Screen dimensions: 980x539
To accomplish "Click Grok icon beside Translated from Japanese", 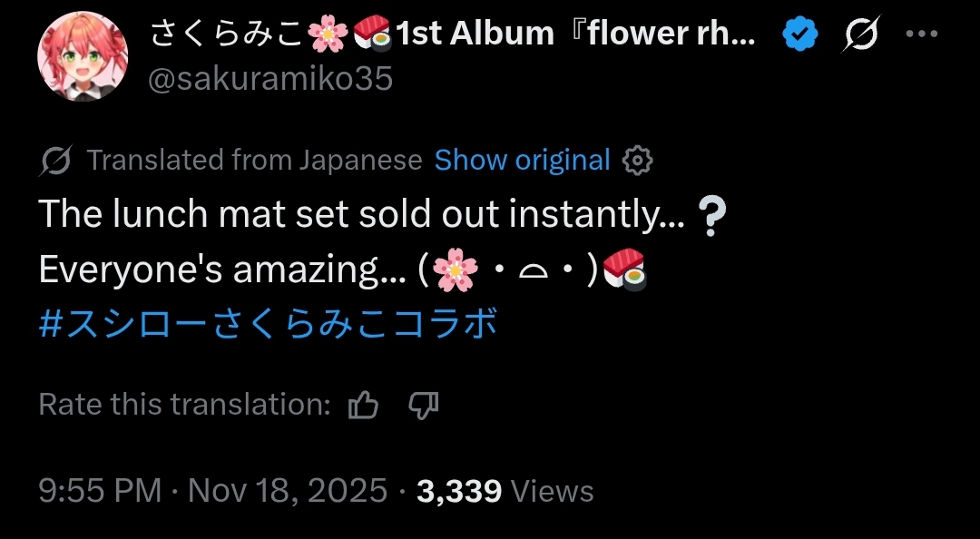I will [x=56, y=161].
